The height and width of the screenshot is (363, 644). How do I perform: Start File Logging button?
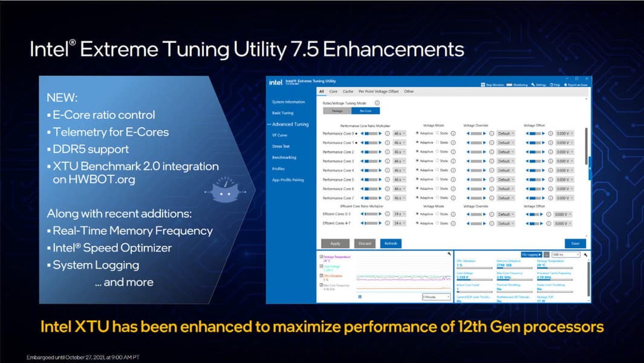532,255
